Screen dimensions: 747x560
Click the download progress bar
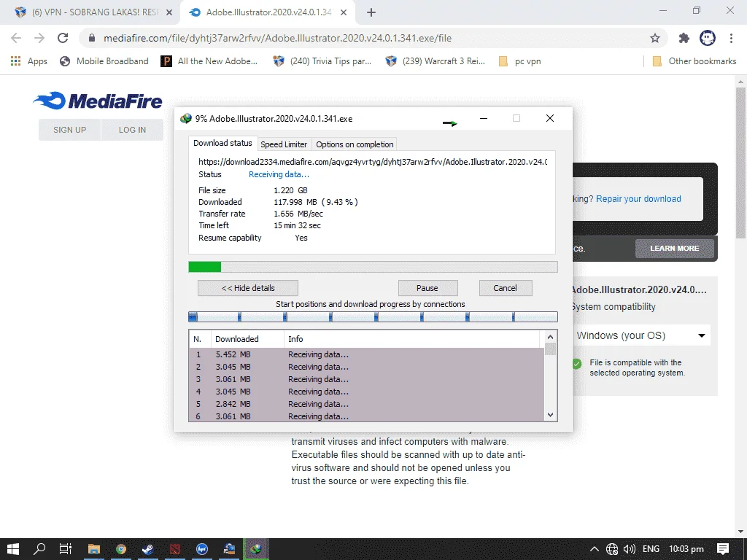[x=373, y=267]
